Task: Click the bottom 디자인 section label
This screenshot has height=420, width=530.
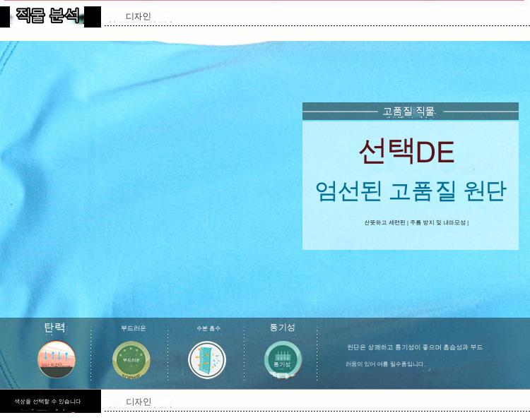Action: (139, 402)
